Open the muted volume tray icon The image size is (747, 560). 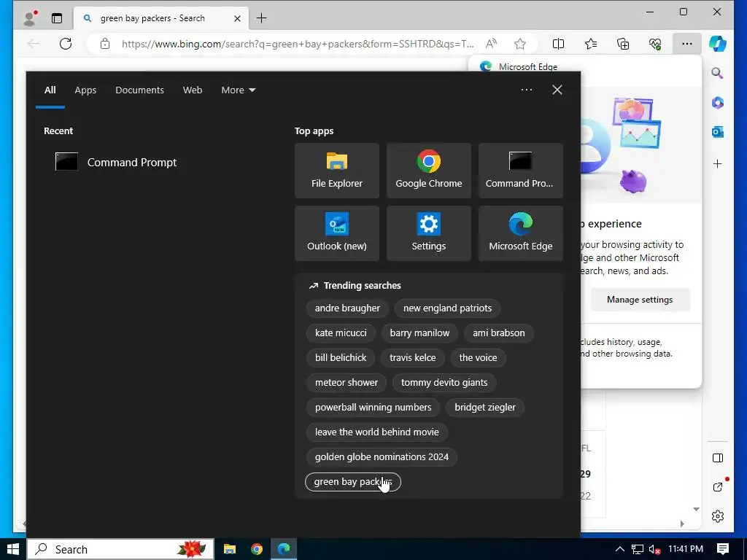654,549
